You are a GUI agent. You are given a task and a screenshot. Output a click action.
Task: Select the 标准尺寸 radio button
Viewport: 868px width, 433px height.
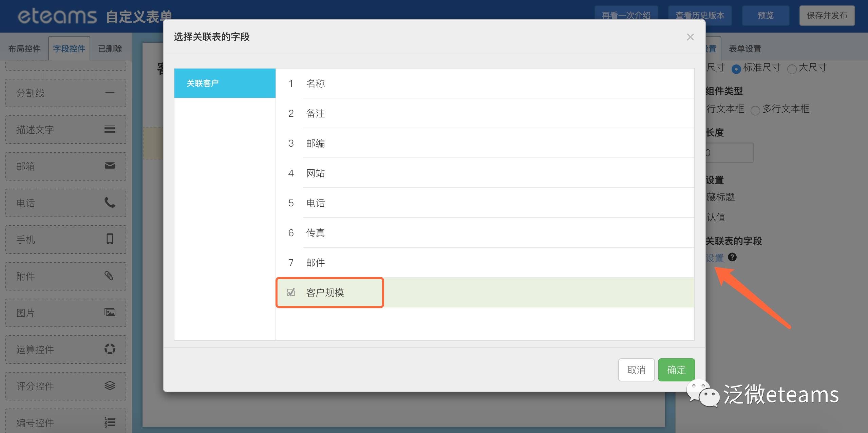pos(736,69)
